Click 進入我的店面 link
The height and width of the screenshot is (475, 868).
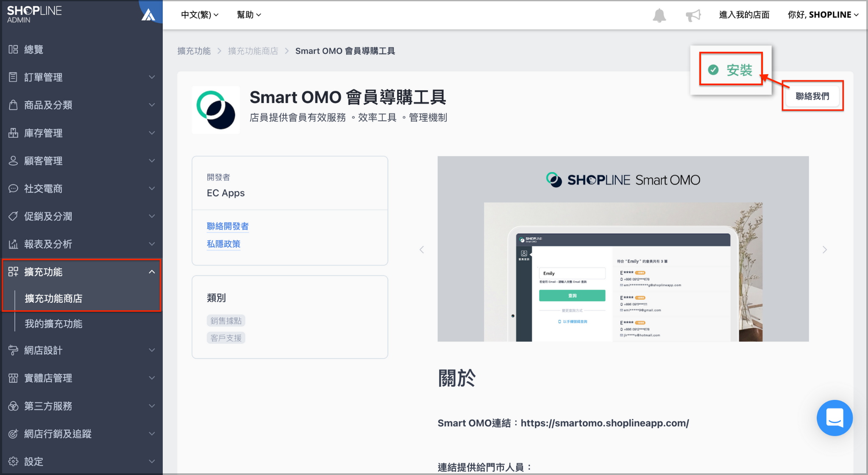(744, 15)
